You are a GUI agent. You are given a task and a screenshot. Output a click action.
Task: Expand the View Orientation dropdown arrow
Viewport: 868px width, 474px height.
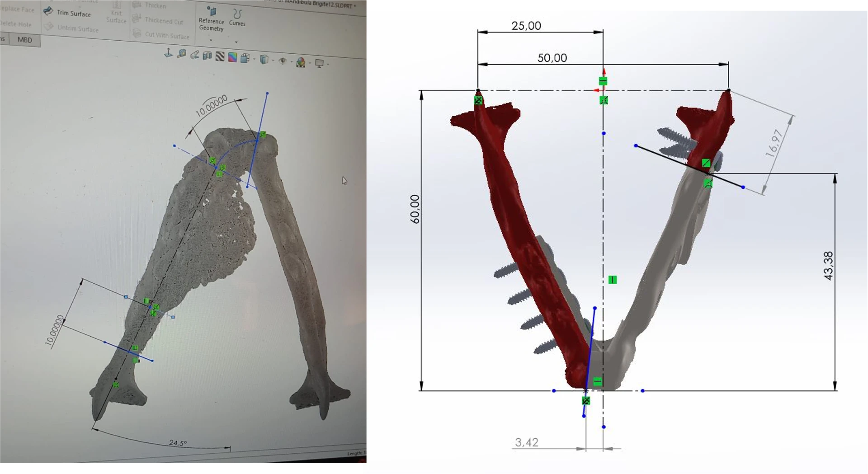click(x=254, y=59)
